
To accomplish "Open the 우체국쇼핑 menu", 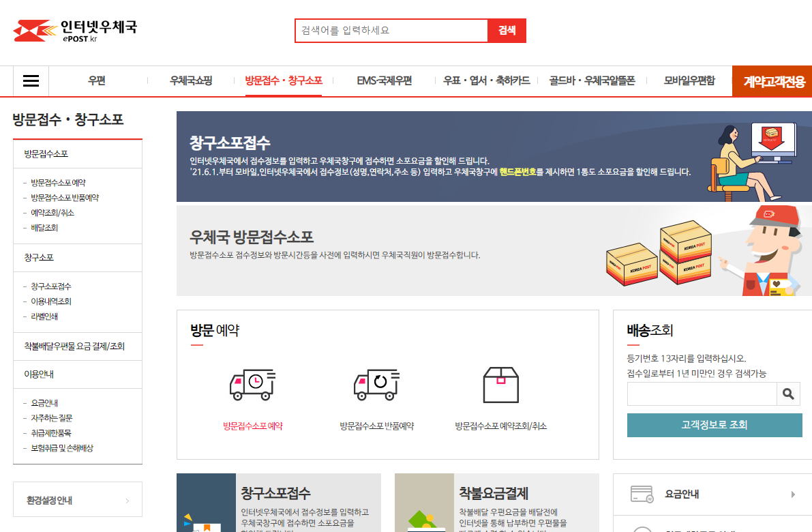I will pyautogui.click(x=191, y=80).
